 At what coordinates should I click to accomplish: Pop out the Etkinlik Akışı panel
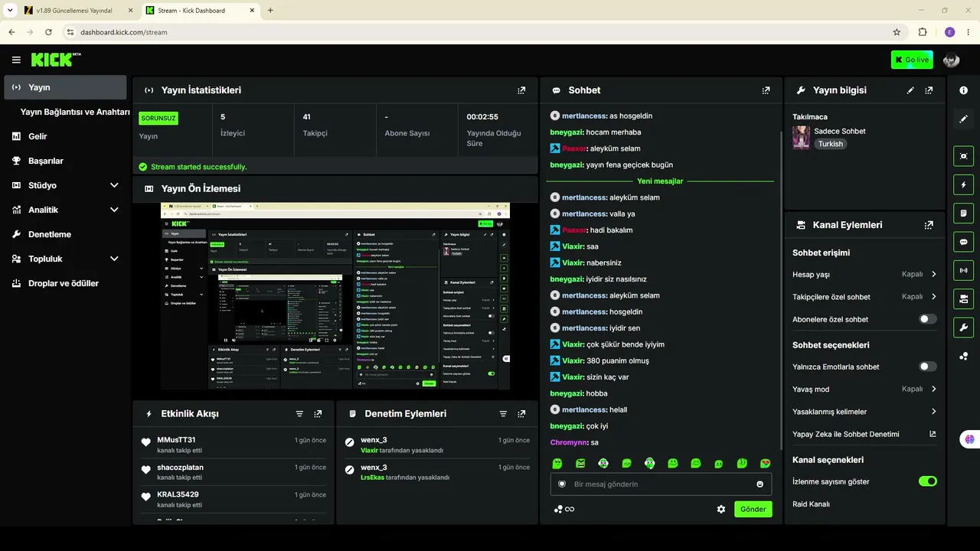point(318,414)
